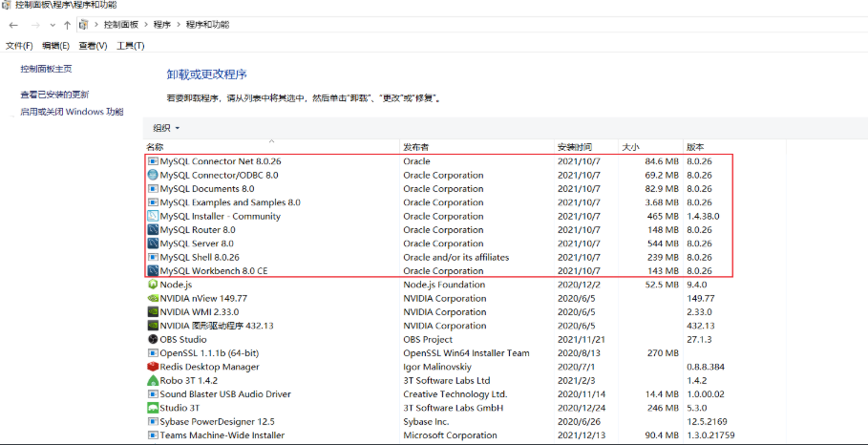The height and width of the screenshot is (445, 868).
Task: Click the forward navigation arrow
Action: [35, 25]
